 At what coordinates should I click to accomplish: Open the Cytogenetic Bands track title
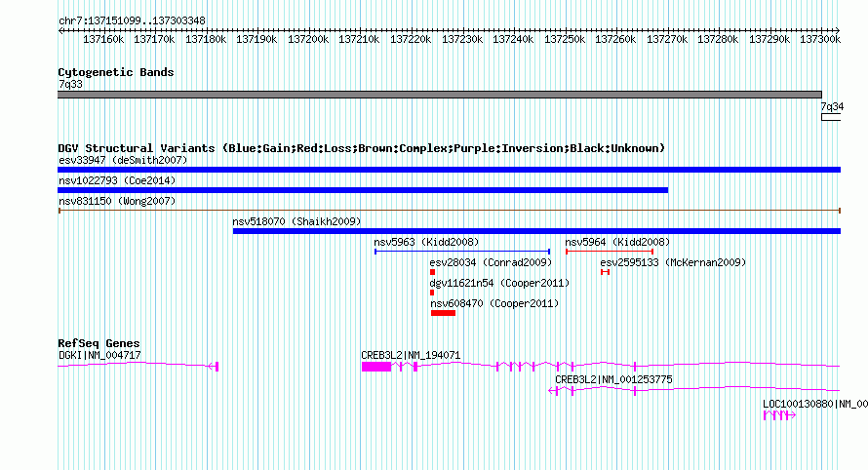(116, 72)
